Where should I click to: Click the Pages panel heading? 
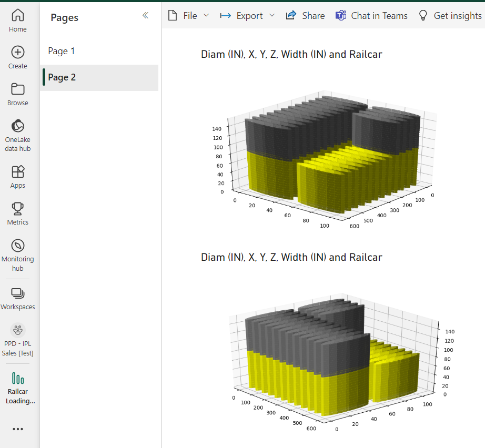(x=64, y=18)
